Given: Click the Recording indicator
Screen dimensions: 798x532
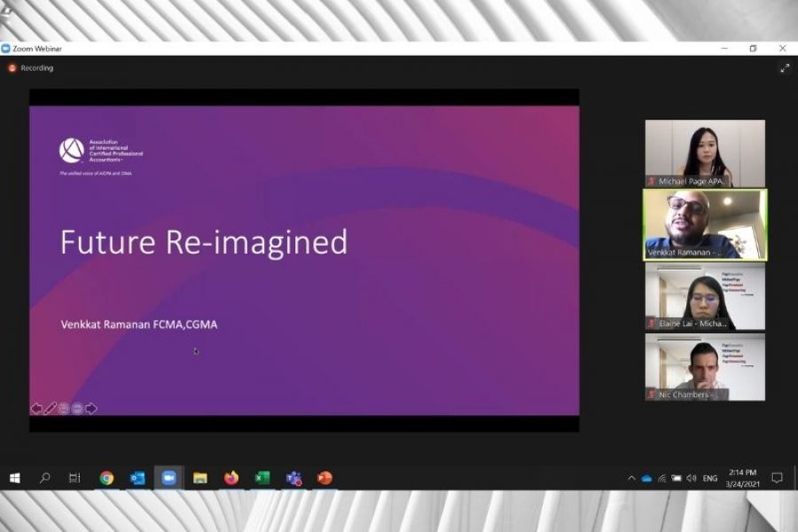Looking at the screenshot, I should (x=30, y=67).
